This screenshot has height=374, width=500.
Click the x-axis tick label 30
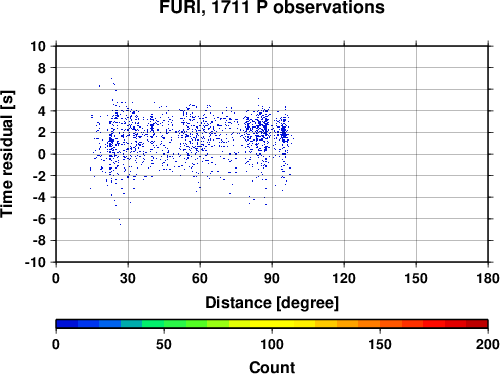coord(128,278)
